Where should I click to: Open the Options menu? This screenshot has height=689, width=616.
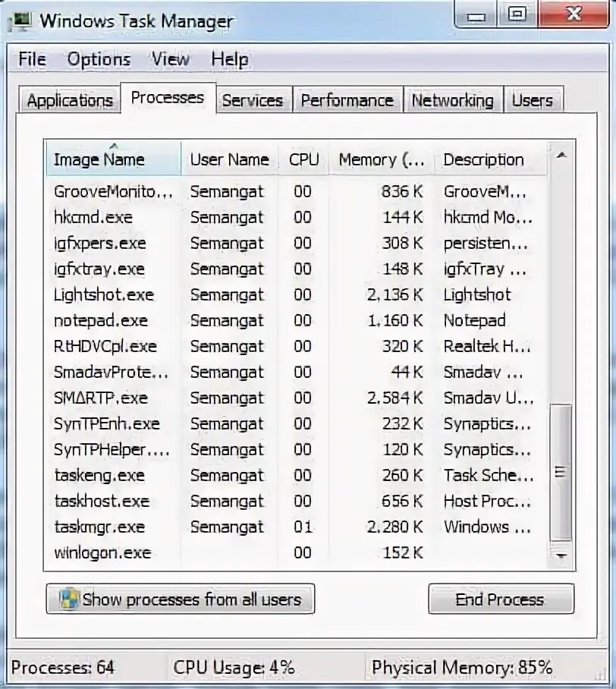(x=99, y=59)
